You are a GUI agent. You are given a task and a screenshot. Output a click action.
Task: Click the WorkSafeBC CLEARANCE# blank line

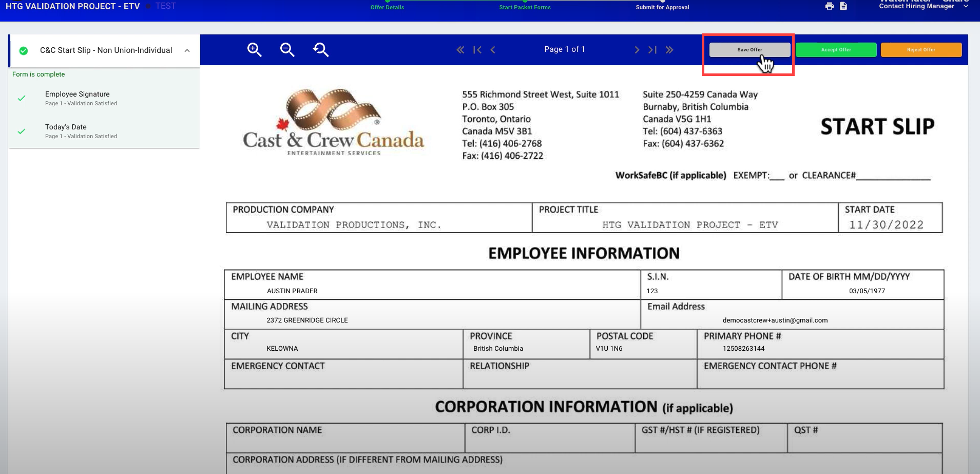click(x=893, y=176)
